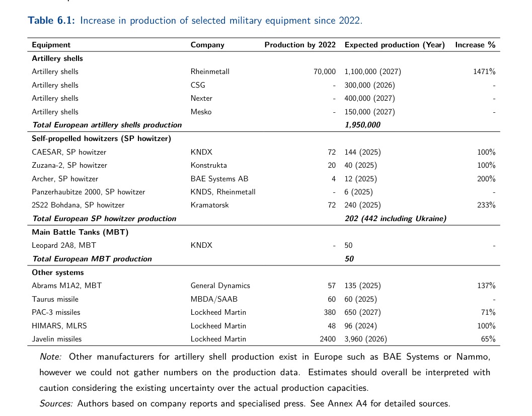532x416 pixels.
Task: Click the 'Leopard 2A8, MBT' row label
Action: (x=64, y=245)
